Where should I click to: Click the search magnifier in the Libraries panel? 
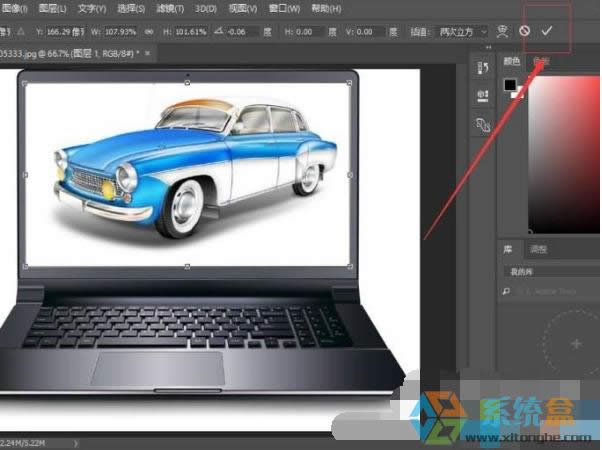coord(507,292)
